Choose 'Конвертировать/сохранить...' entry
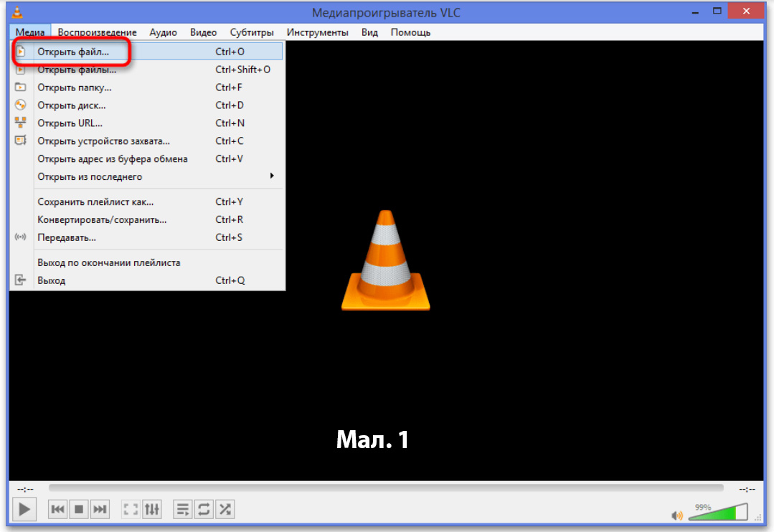 coord(102,219)
